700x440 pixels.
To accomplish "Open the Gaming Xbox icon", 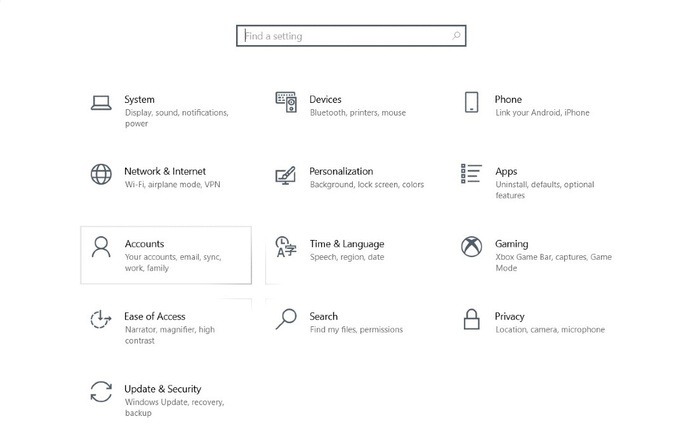I will [x=472, y=247].
